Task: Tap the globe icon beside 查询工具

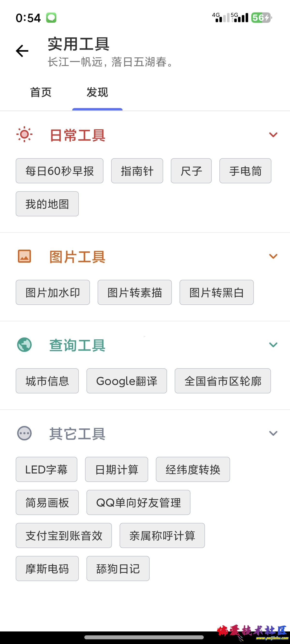Action: (24, 345)
